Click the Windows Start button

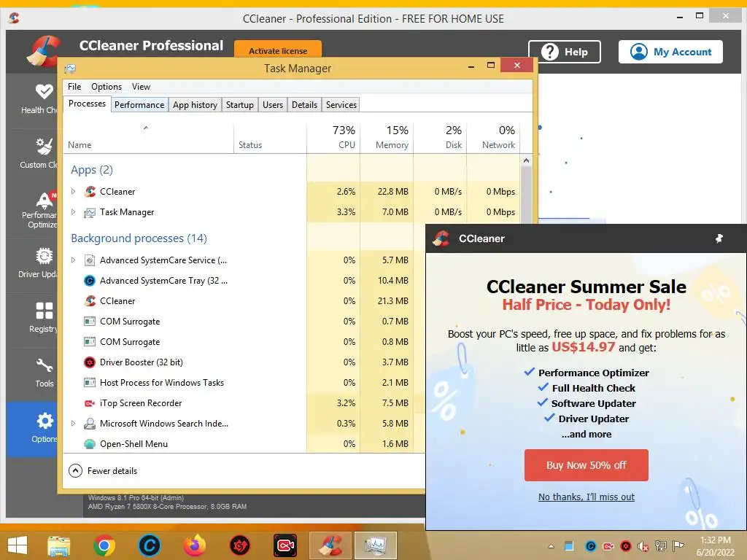[x=18, y=545]
